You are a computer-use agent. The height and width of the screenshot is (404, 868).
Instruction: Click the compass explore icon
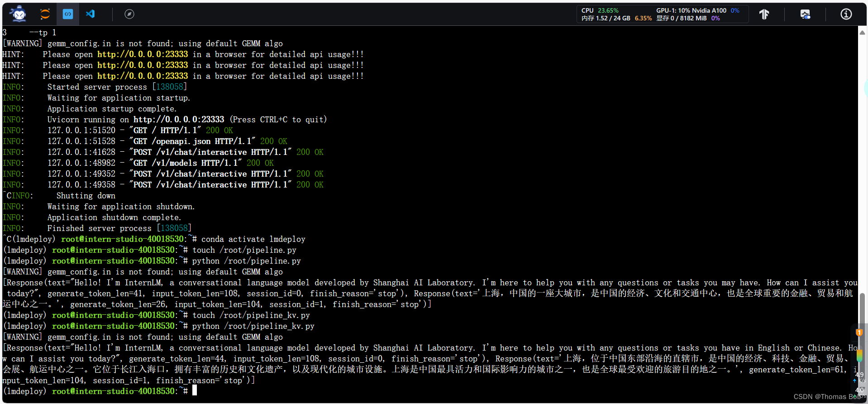129,14
